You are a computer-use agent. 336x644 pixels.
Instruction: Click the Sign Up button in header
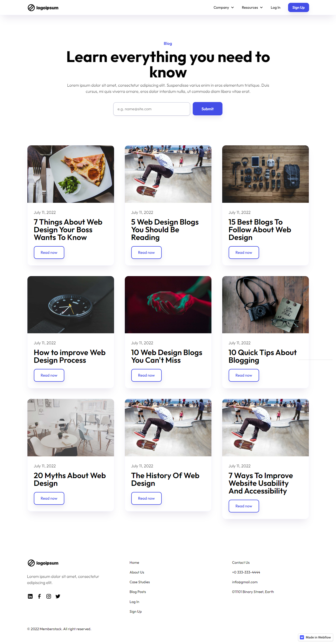(298, 7)
